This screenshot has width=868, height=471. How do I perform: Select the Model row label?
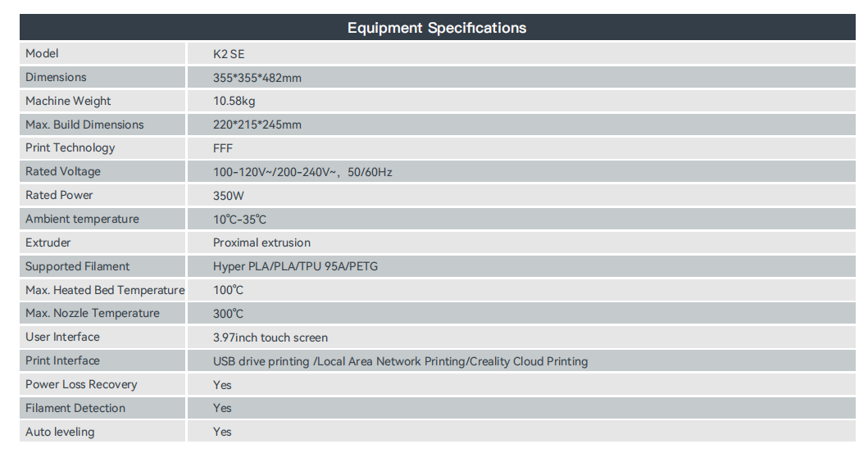click(42, 53)
